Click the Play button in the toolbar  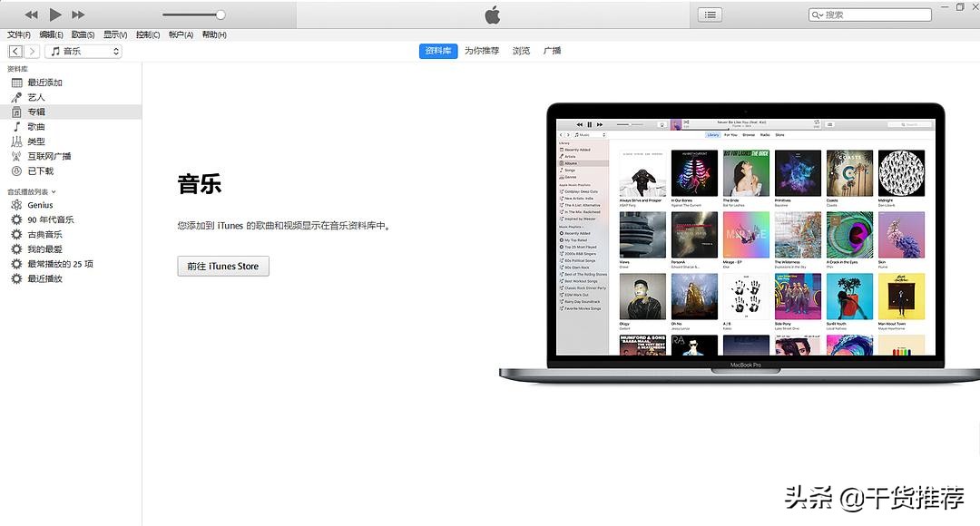pos(54,14)
